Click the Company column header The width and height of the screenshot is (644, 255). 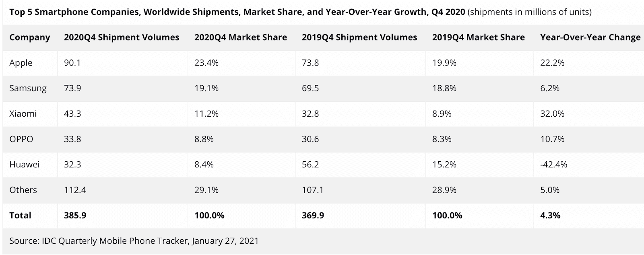coord(30,37)
